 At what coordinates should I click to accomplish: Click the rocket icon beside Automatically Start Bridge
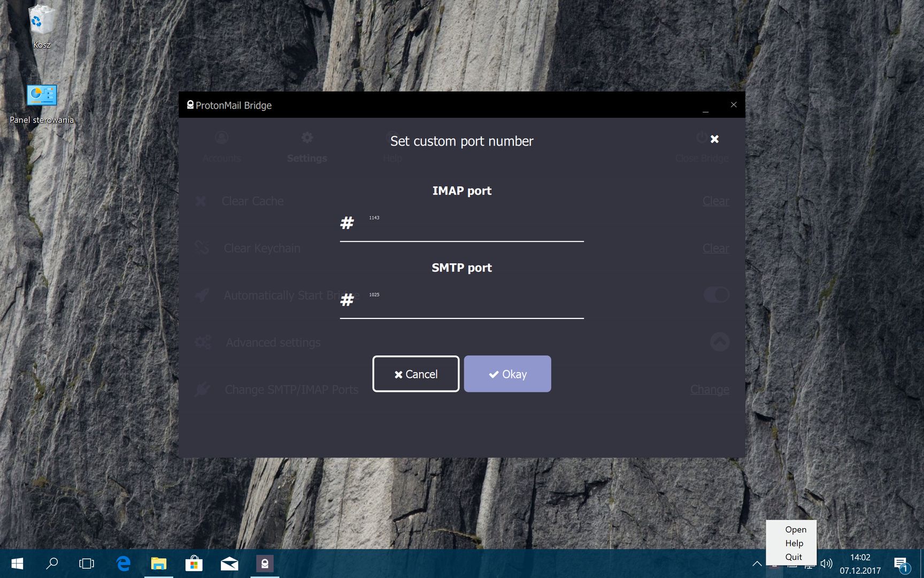pos(202,295)
